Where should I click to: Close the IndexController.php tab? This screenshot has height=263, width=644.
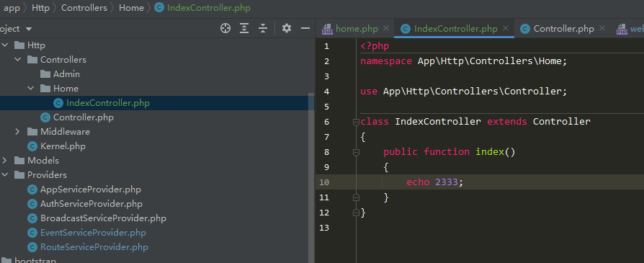pyautogui.click(x=506, y=28)
